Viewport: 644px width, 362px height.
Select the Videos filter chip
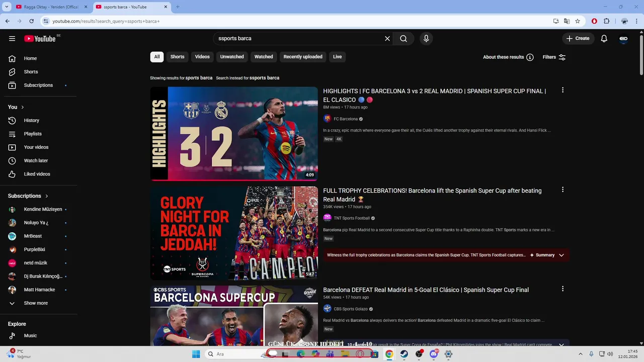point(202,57)
